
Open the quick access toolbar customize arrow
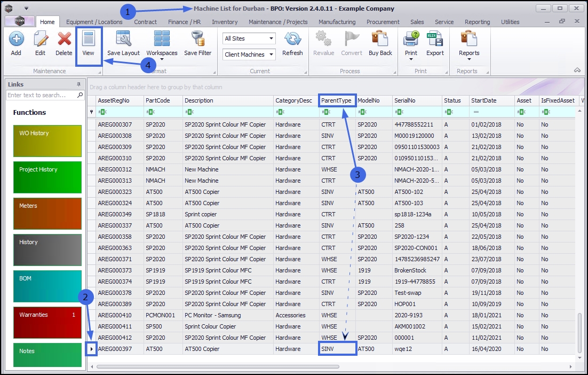click(26, 8)
